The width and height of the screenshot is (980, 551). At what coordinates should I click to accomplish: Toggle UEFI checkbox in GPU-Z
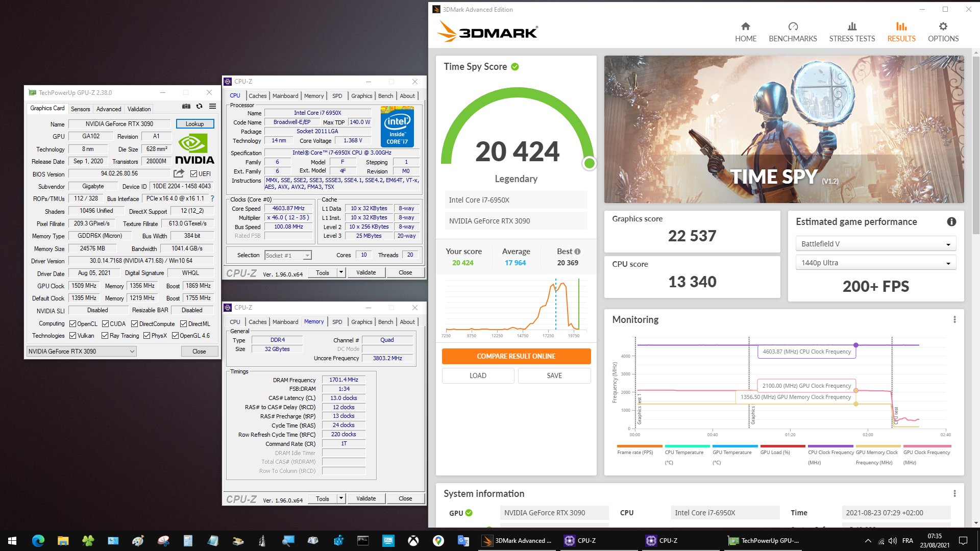coord(193,174)
